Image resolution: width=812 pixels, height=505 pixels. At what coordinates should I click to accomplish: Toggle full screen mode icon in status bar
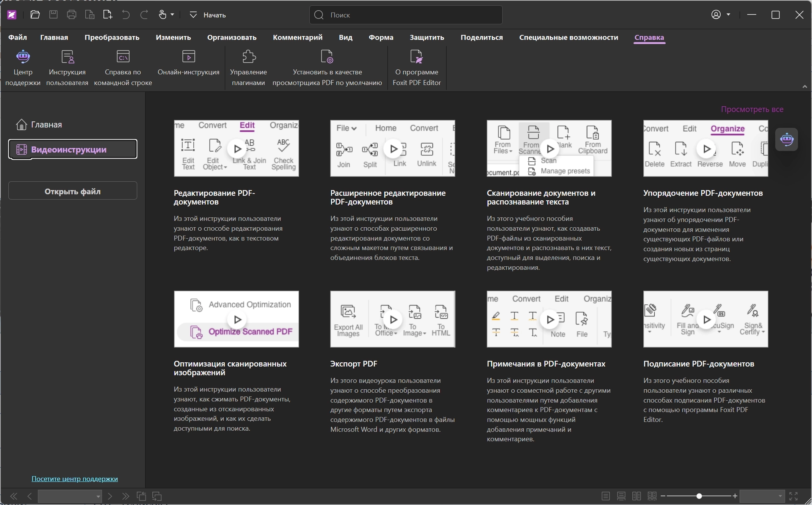pos(793,496)
